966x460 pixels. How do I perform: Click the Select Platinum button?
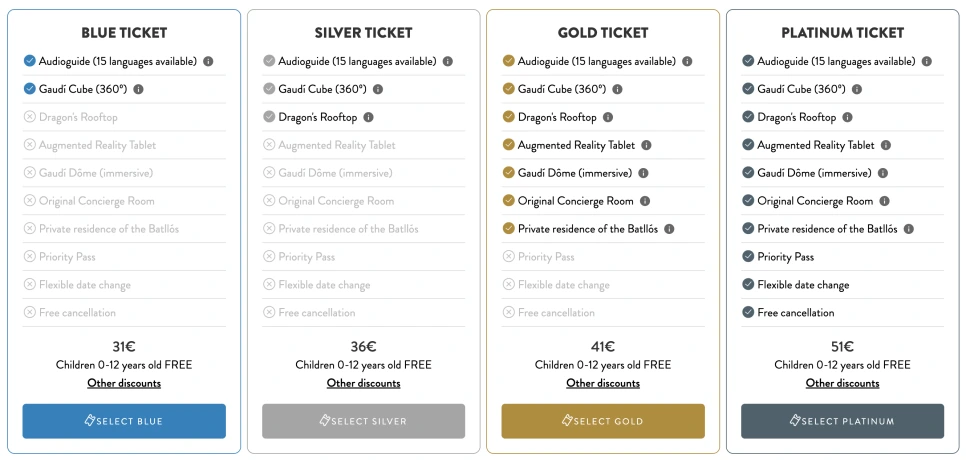coord(842,421)
